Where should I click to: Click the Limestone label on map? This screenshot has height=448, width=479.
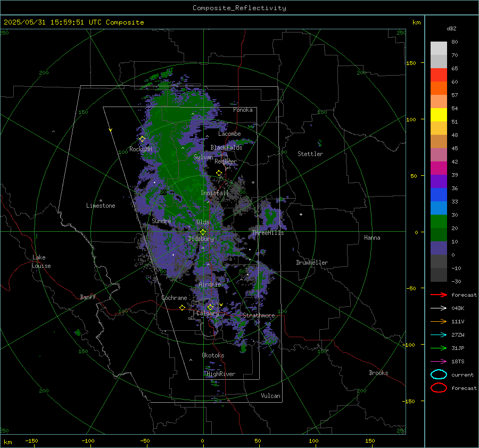point(101,206)
